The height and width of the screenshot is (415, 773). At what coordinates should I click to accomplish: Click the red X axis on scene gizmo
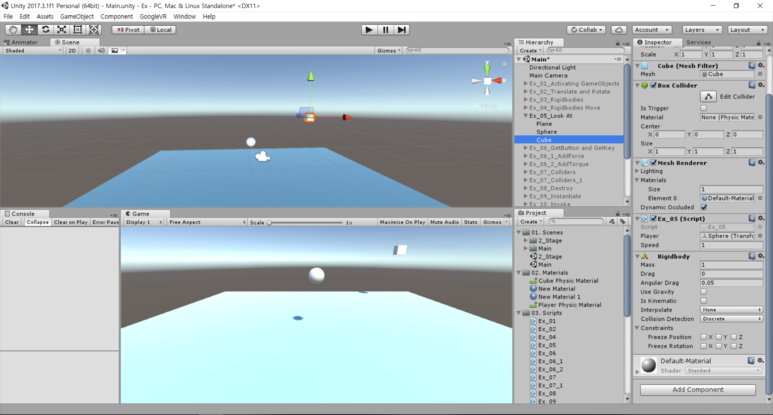[497, 80]
